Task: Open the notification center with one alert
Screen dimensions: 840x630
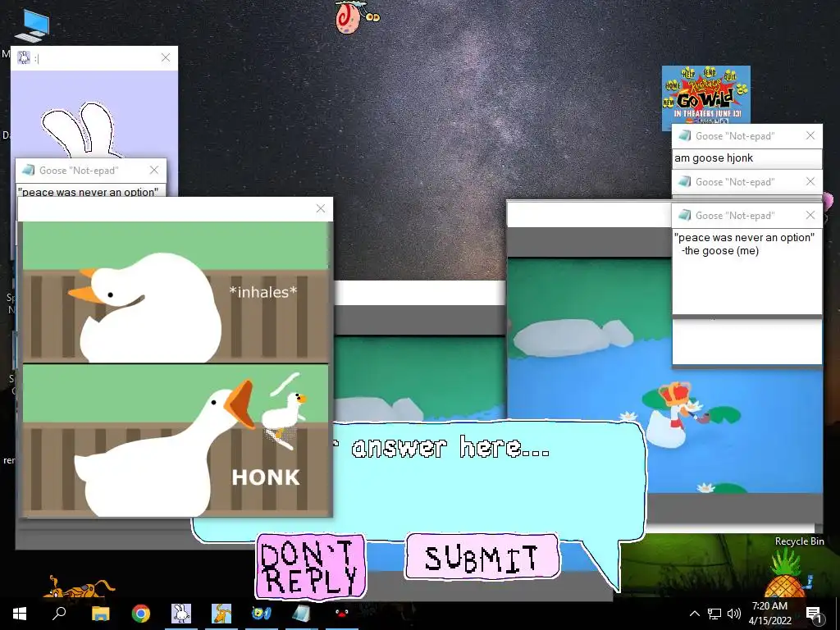Action: pos(813,614)
